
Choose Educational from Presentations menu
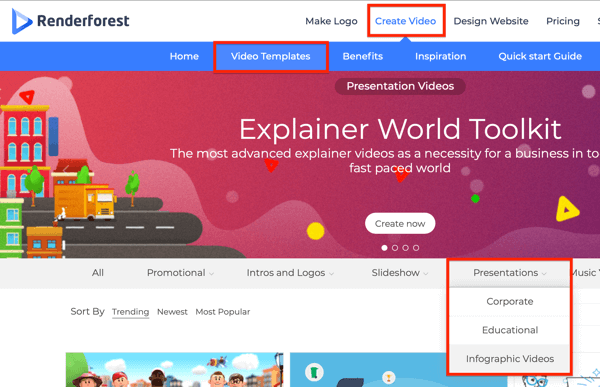coord(510,330)
